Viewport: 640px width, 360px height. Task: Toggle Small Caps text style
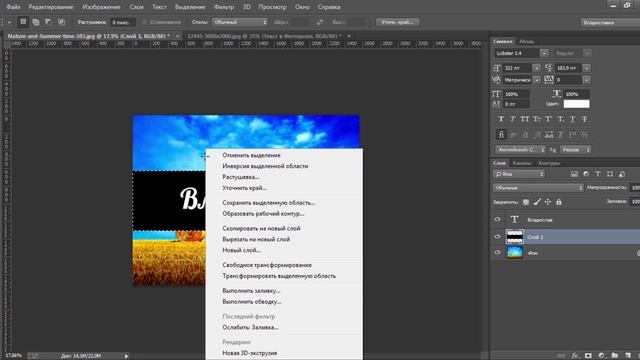click(x=537, y=119)
